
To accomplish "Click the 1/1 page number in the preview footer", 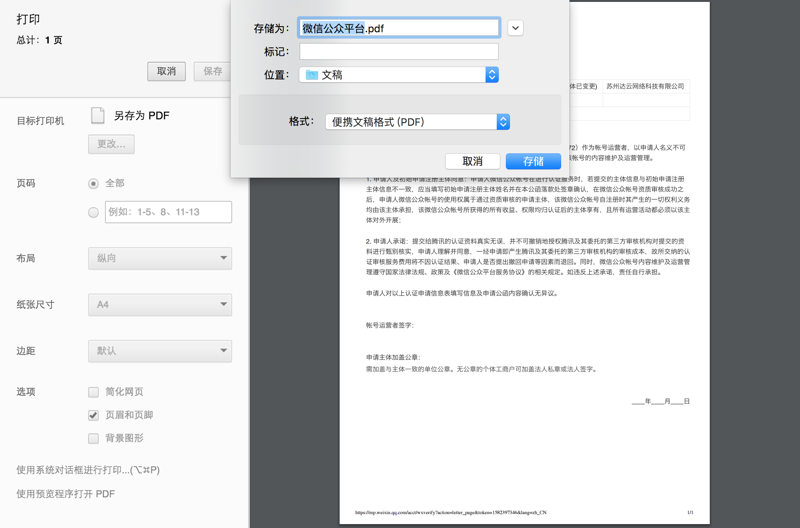I will point(690,512).
